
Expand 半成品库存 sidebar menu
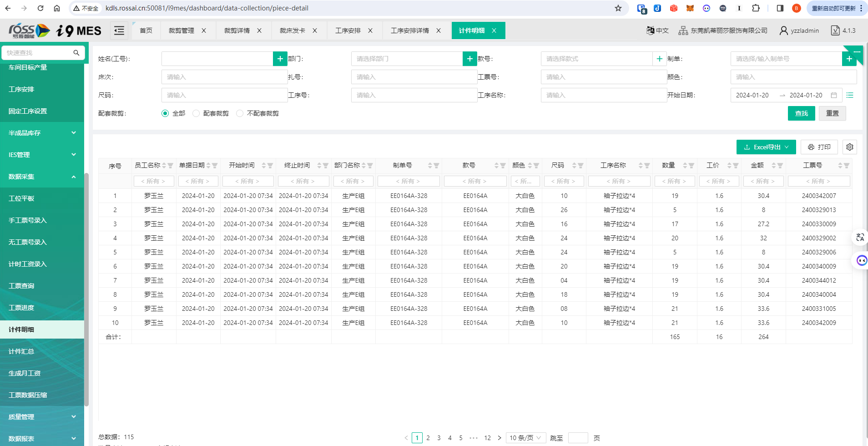[42, 133]
